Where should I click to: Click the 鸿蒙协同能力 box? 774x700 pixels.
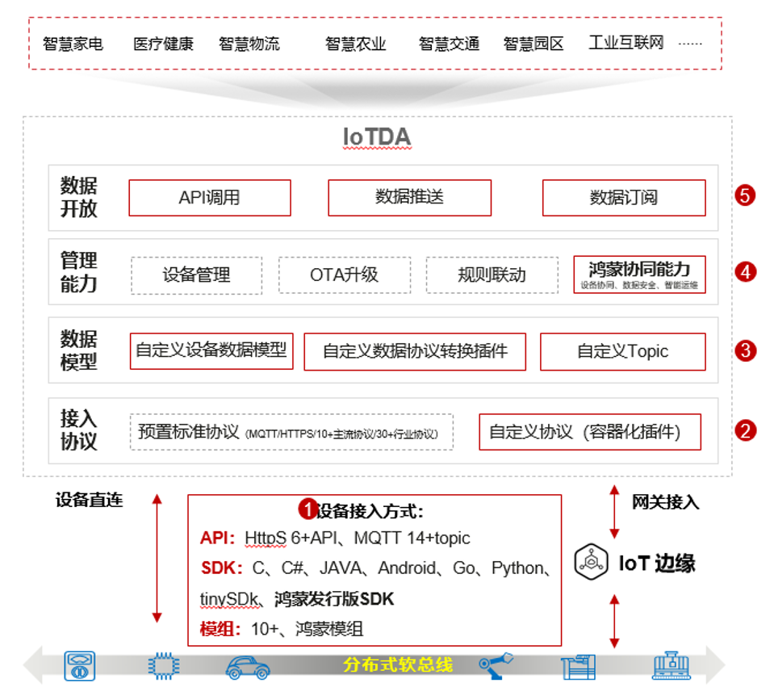point(639,275)
